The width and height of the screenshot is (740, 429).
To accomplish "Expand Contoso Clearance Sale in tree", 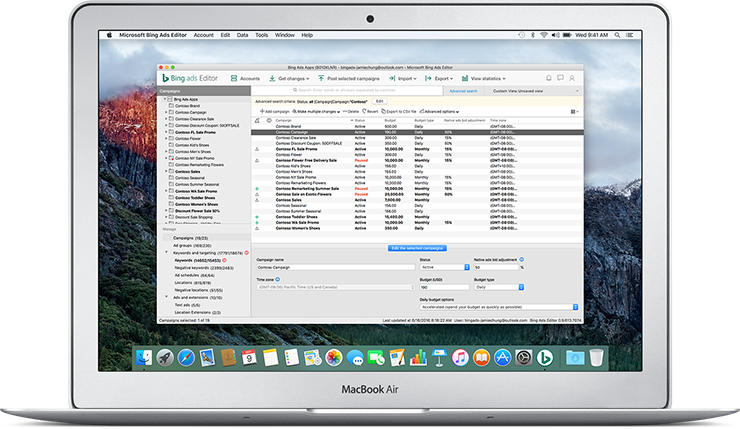I will coord(167,119).
